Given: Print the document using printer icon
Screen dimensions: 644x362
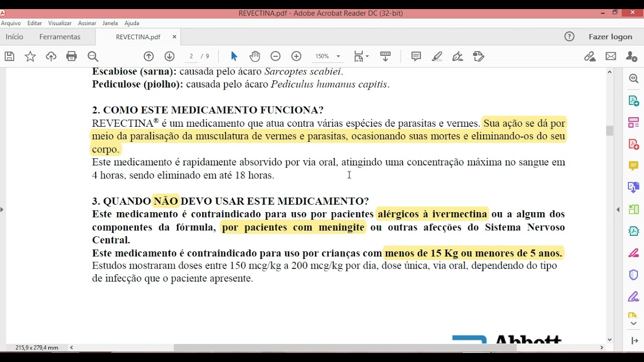Looking at the screenshot, I should pyautogui.click(x=71, y=56).
